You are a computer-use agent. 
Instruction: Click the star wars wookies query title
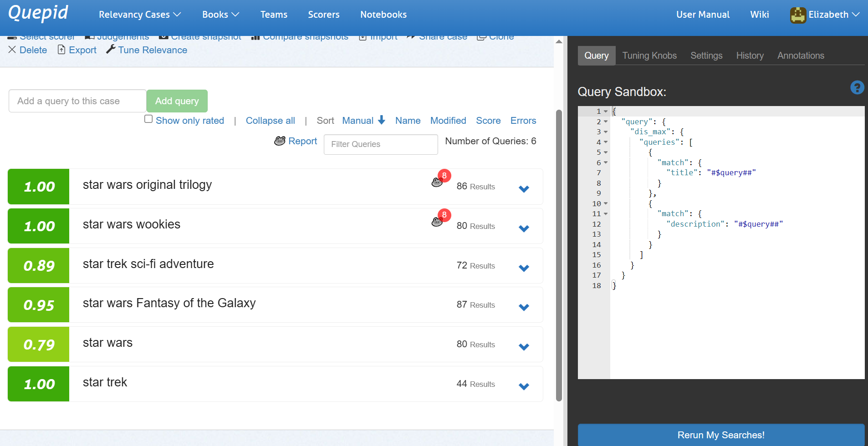click(132, 224)
